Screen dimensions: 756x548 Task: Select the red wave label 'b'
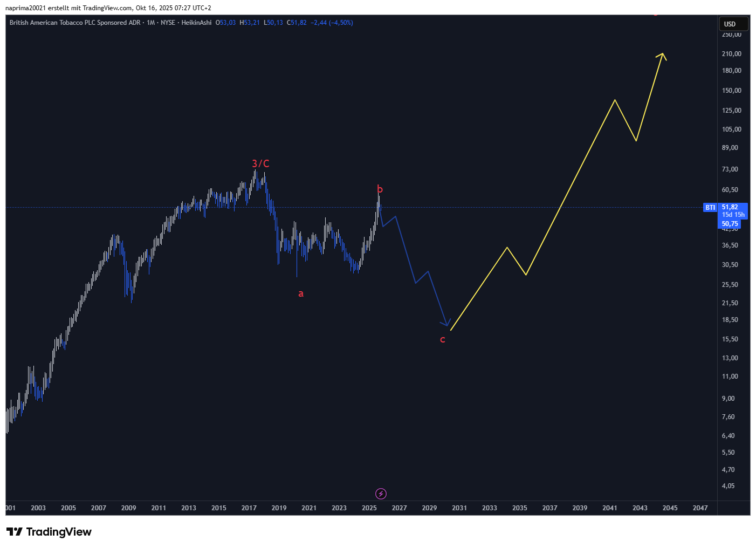pyautogui.click(x=380, y=189)
